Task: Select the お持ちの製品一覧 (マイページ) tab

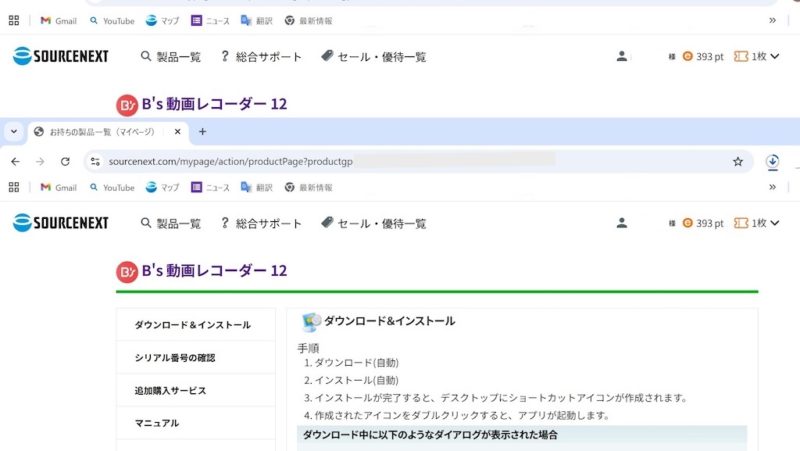Action: tap(100, 131)
